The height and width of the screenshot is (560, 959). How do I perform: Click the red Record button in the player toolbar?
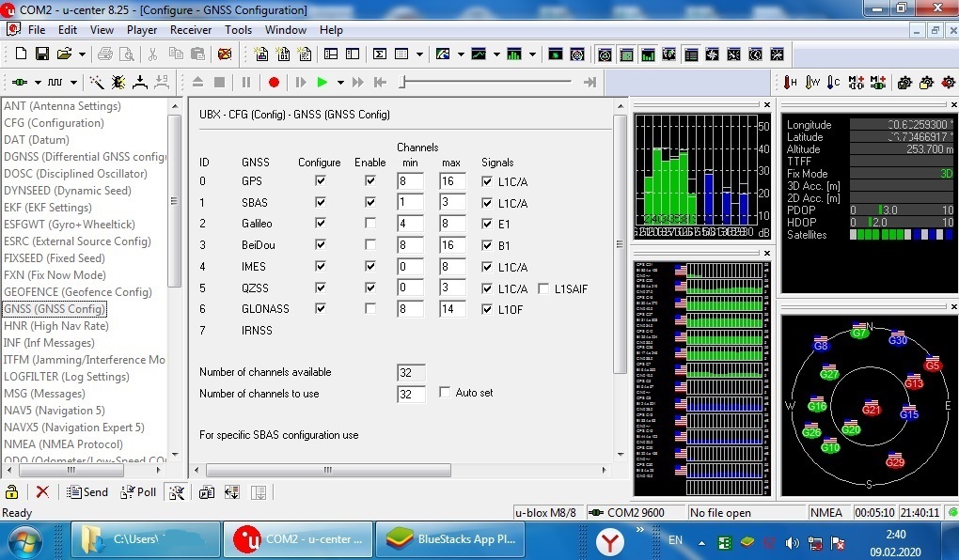click(x=274, y=83)
